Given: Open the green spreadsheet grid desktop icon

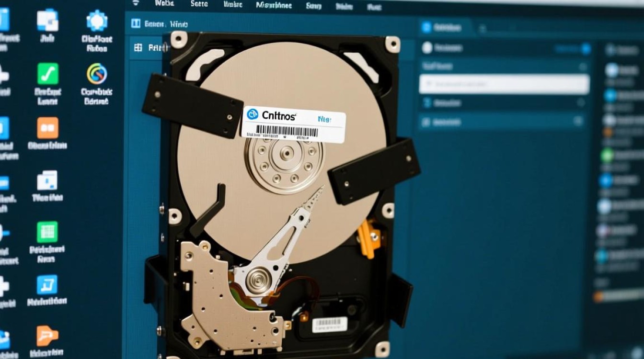Looking at the screenshot, I should (x=47, y=232).
